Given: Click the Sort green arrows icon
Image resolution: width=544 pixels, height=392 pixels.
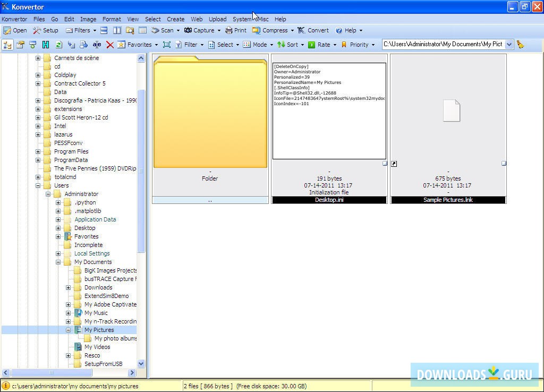Looking at the screenshot, I should 281,45.
